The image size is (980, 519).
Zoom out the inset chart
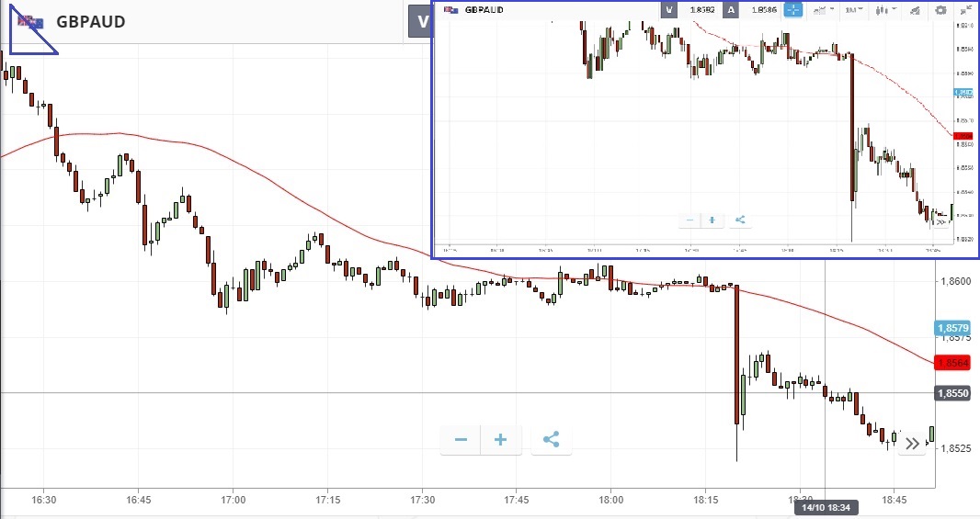690,220
